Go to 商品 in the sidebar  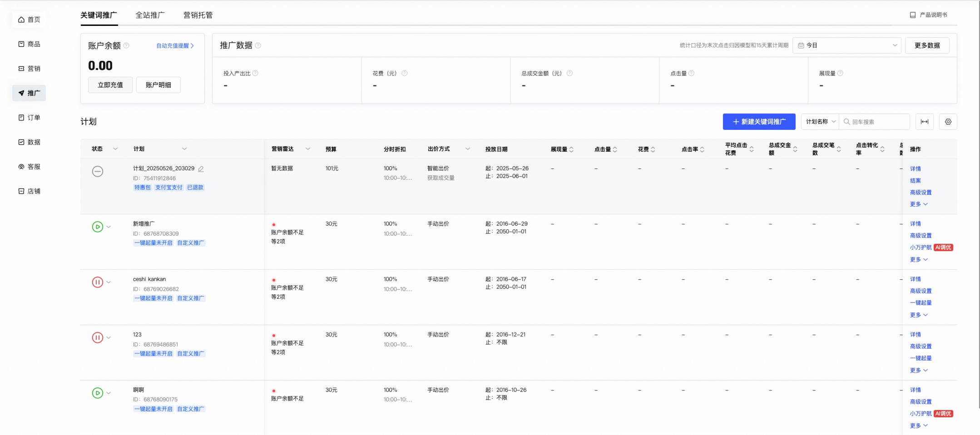(29, 44)
